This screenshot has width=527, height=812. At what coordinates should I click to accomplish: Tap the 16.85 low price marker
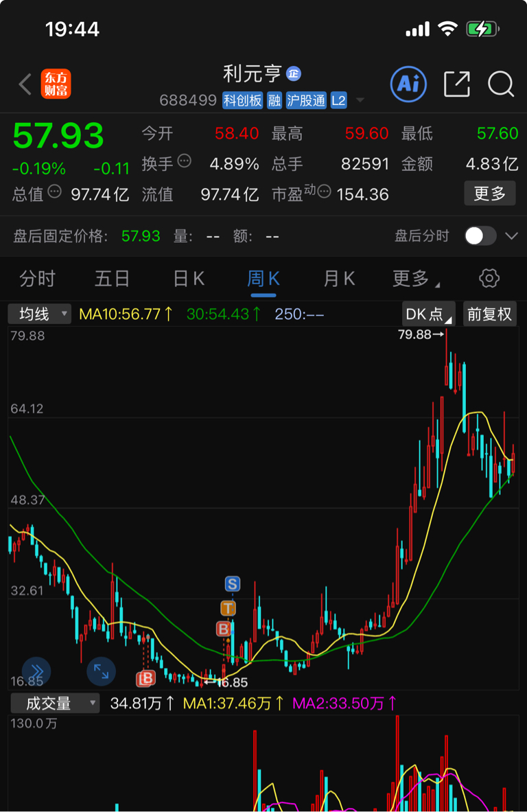[226, 682]
